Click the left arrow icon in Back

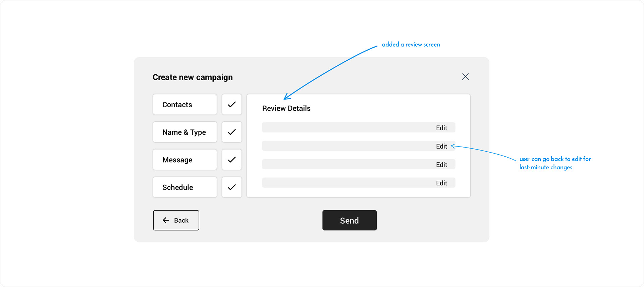click(166, 220)
